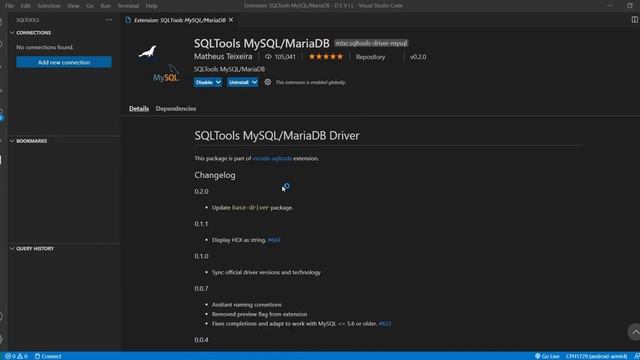Click the 0.2.0 changelog heading

tap(201, 191)
